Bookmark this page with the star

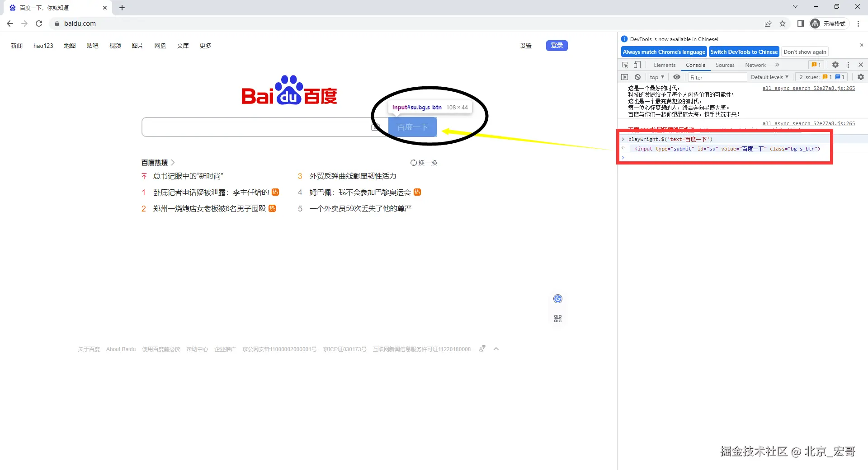coord(783,23)
